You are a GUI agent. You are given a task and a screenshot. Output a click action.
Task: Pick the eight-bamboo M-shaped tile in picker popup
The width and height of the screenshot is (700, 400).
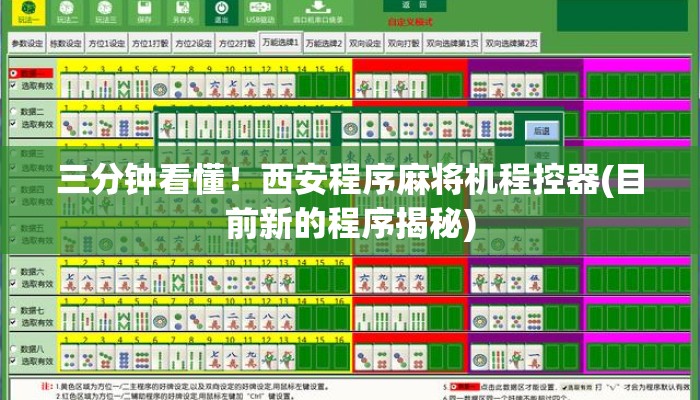302,127
